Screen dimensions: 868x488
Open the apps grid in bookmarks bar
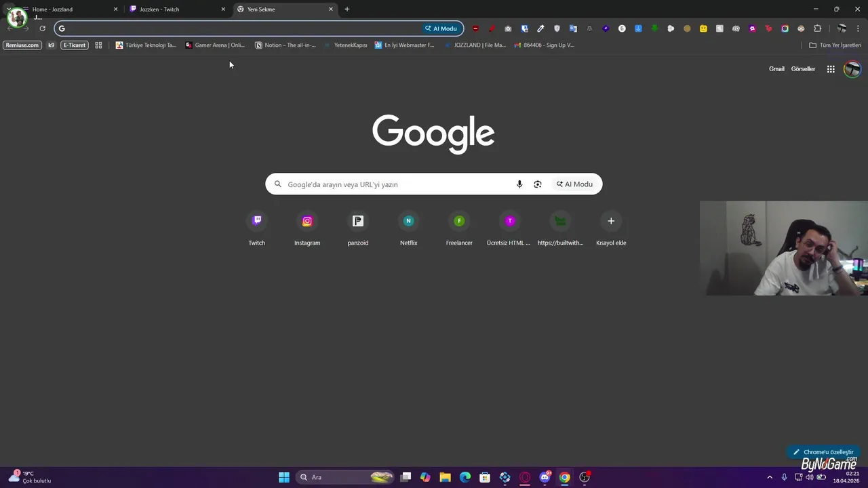[x=98, y=45]
